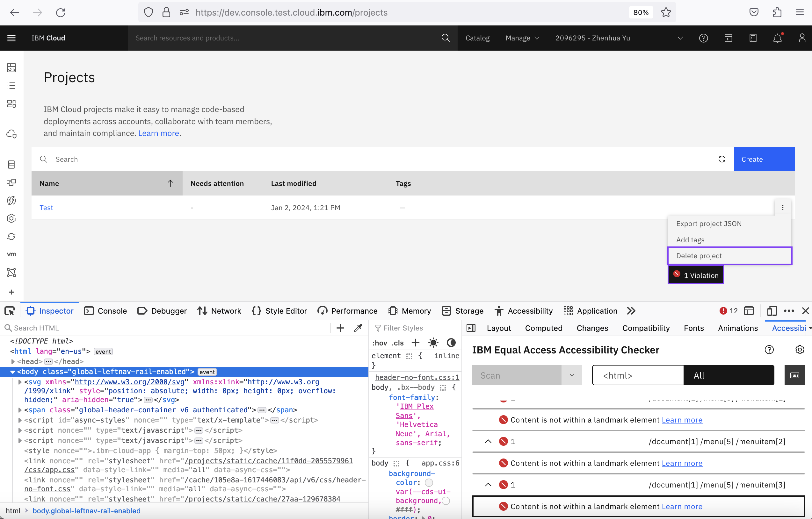Viewport: 812px width, 519px height.
Task: Reload the page with browser refresh button
Action: [x=61, y=12]
